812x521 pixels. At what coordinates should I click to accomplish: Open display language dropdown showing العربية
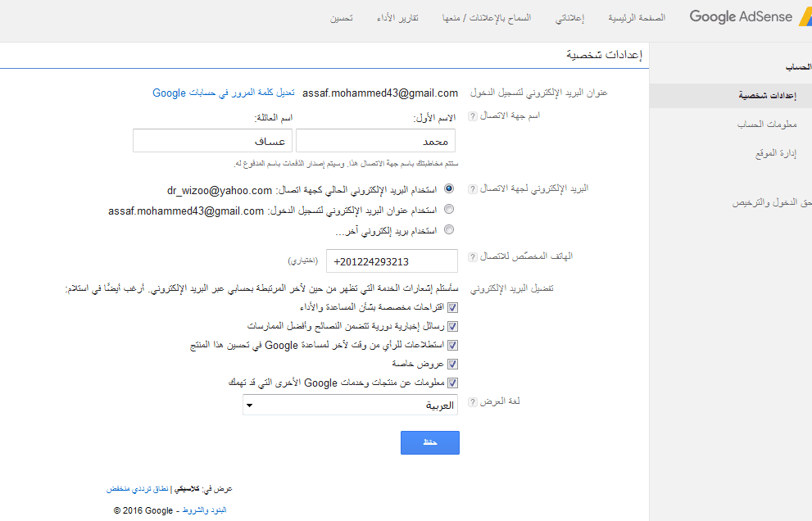pyautogui.click(x=350, y=405)
